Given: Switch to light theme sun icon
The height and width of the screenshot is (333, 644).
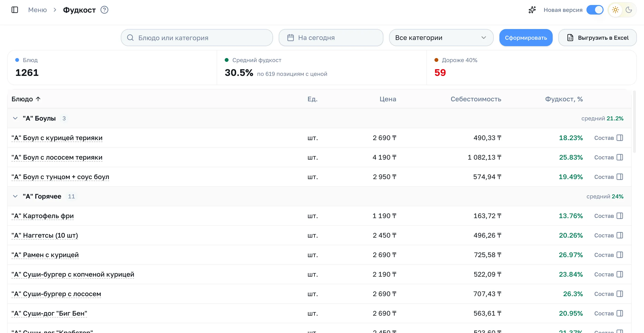Looking at the screenshot, I should (x=615, y=10).
